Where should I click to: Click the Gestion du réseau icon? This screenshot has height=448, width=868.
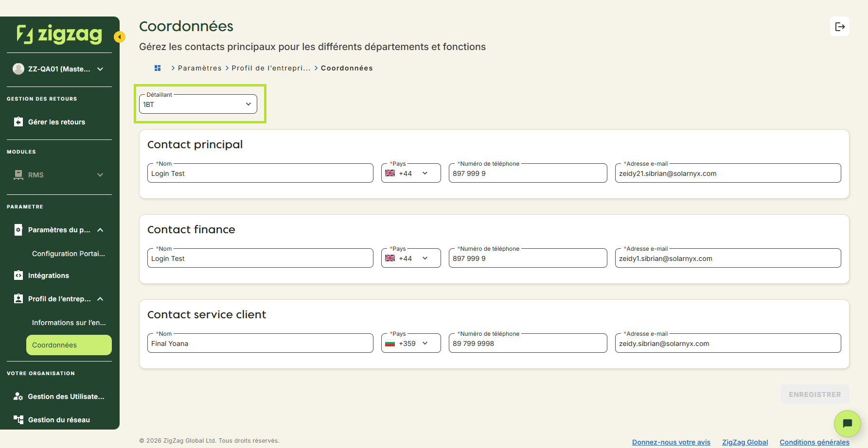[x=18, y=420]
